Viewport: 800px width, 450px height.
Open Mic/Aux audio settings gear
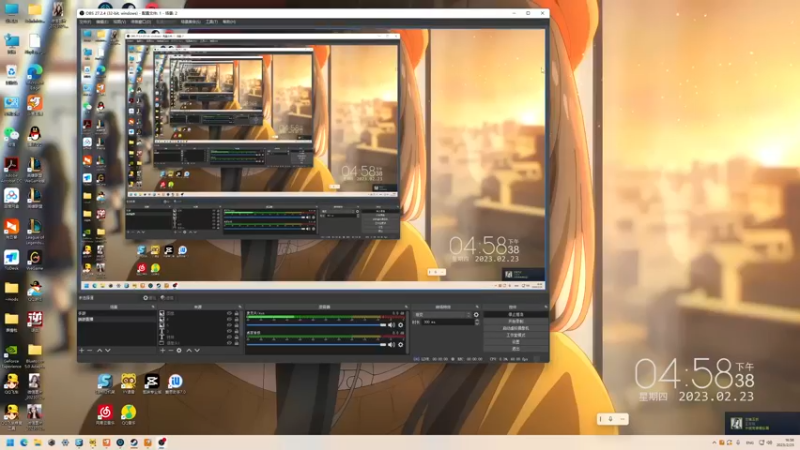pyautogui.click(x=401, y=325)
